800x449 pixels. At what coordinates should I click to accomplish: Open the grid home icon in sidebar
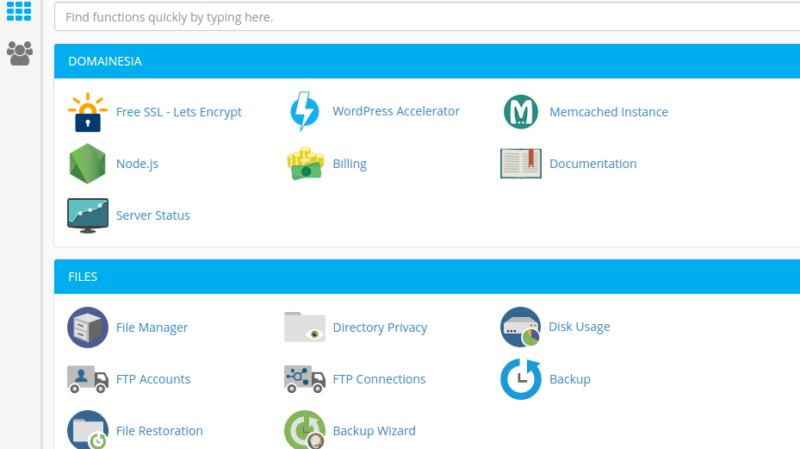click(x=19, y=11)
